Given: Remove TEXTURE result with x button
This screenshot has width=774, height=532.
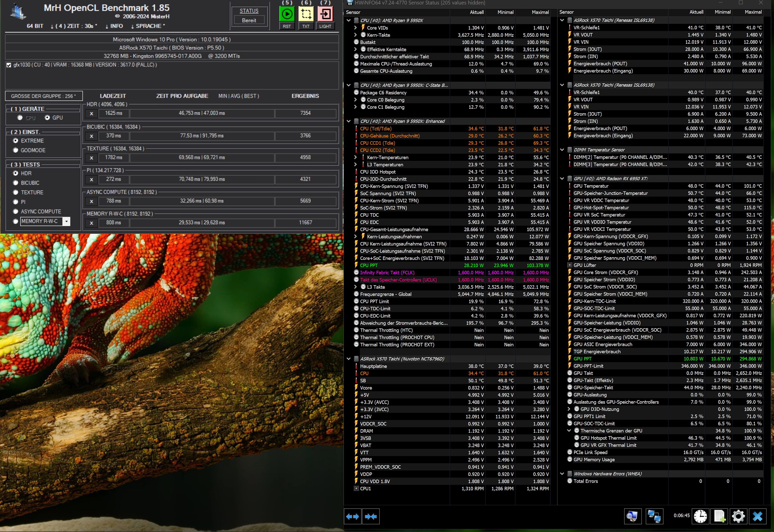Looking at the screenshot, I should coord(91,158).
